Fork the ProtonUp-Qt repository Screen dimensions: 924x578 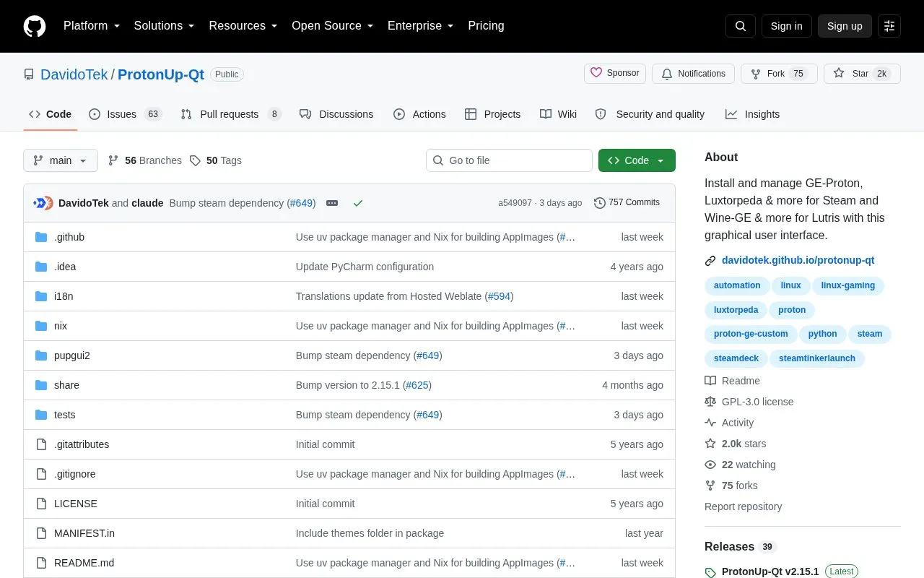point(779,74)
